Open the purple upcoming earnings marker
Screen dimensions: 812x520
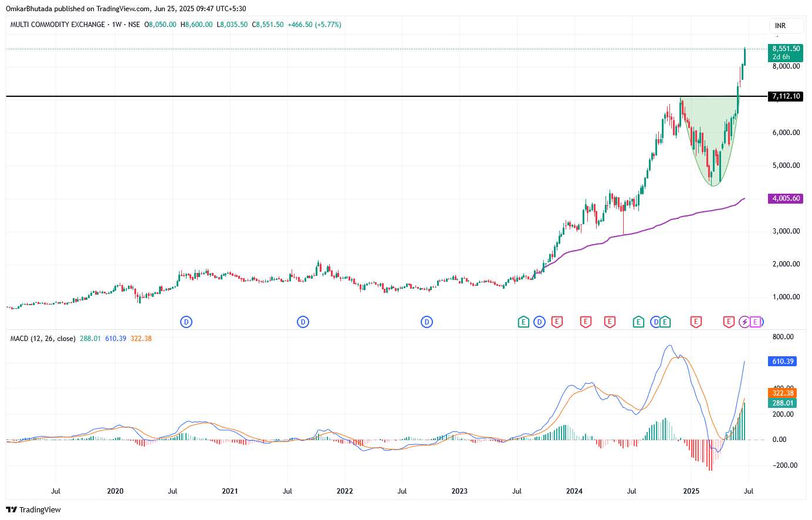point(756,322)
